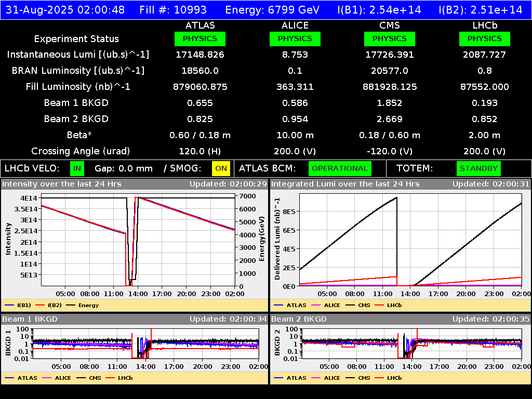Viewport: 532px width, 399px height.
Task: Select LHCb Beta* value 2.00 m
Action: click(x=485, y=135)
